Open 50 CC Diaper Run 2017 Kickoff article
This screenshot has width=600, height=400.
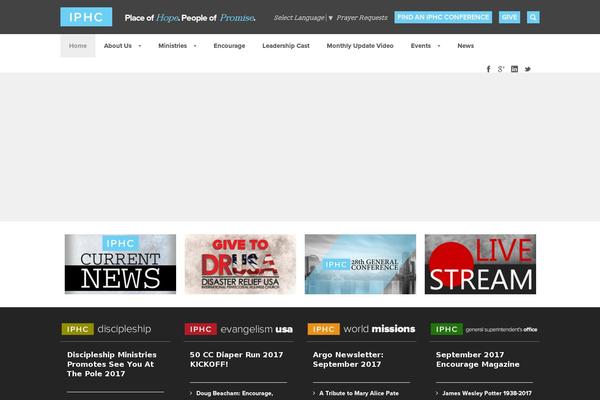point(236,359)
